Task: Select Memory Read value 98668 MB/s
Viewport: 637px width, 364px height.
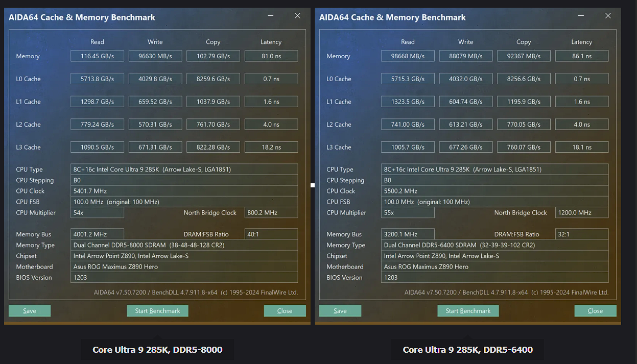Action: click(x=408, y=56)
